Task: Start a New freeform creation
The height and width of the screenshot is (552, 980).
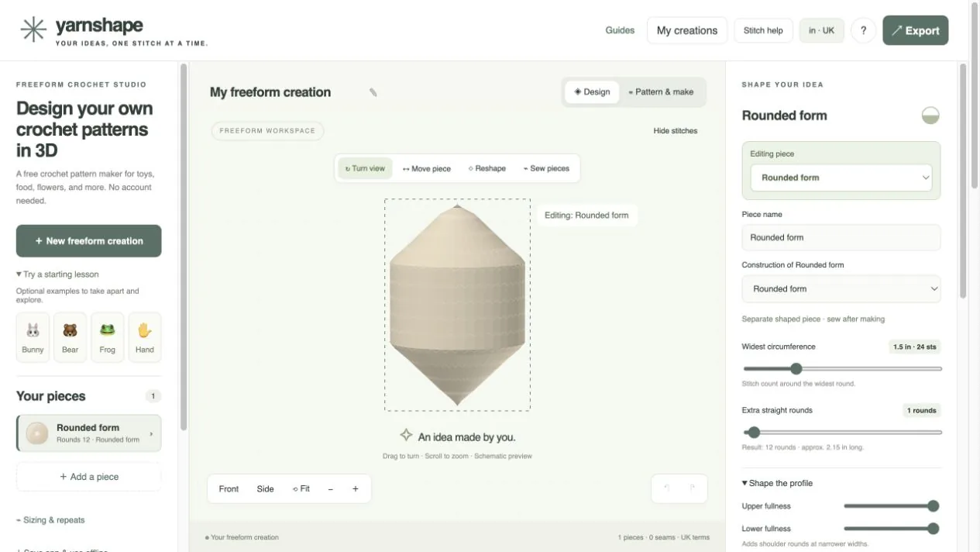Action: 89,241
